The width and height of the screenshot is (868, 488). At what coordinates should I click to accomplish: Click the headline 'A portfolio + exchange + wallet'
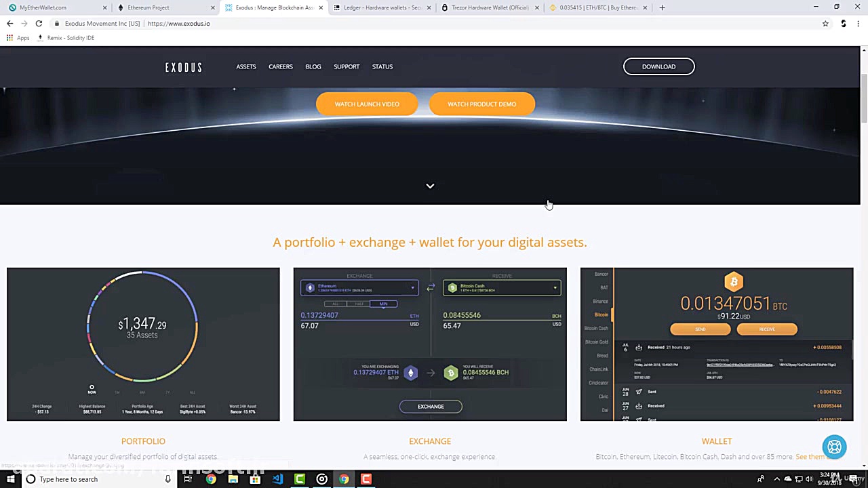(x=430, y=242)
